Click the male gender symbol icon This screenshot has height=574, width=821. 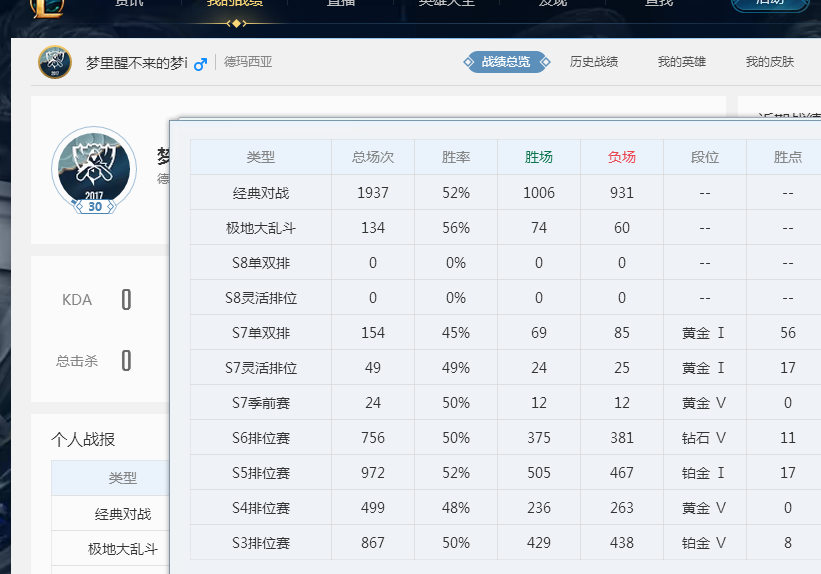click(200, 64)
